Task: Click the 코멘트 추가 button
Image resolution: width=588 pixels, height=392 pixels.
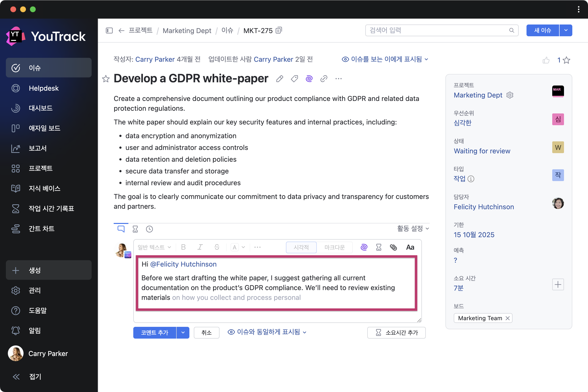Action: [155, 332]
